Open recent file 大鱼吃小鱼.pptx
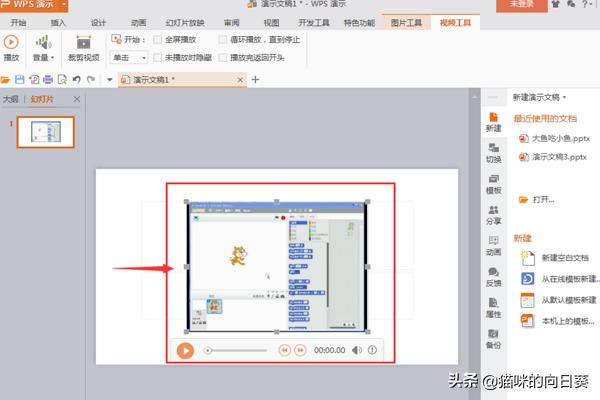600x400 pixels. click(x=554, y=138)
